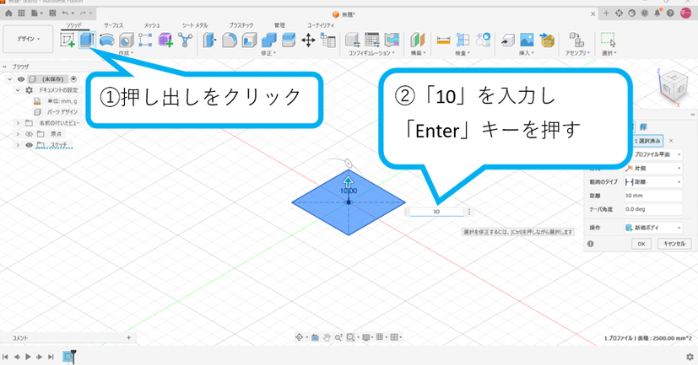The height and width of the screenshot is (365, 698).
Task: Select the Fillet tool
Action: [x=229, y=41]
